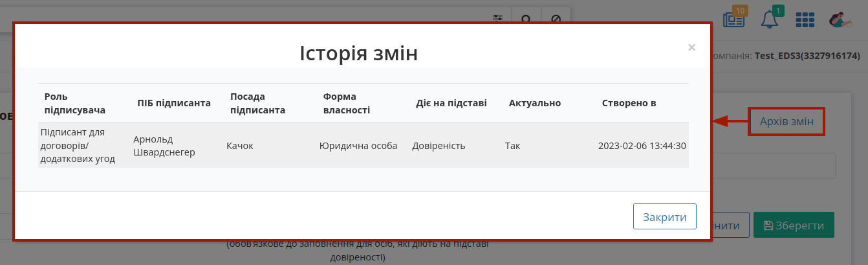The width and height of the screenshot is (868, 265).
Task: Open the notifications bell icon
Action: (x=770, y=18)
